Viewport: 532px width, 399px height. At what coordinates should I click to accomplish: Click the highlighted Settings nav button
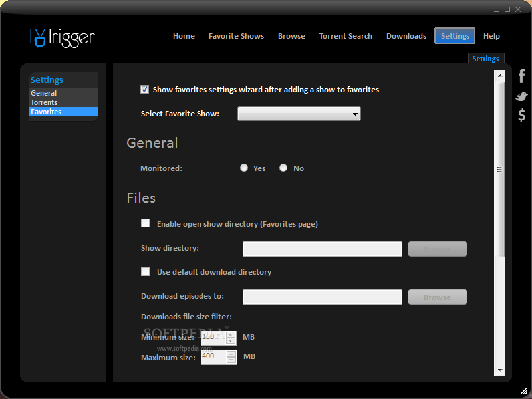point(455,36)
